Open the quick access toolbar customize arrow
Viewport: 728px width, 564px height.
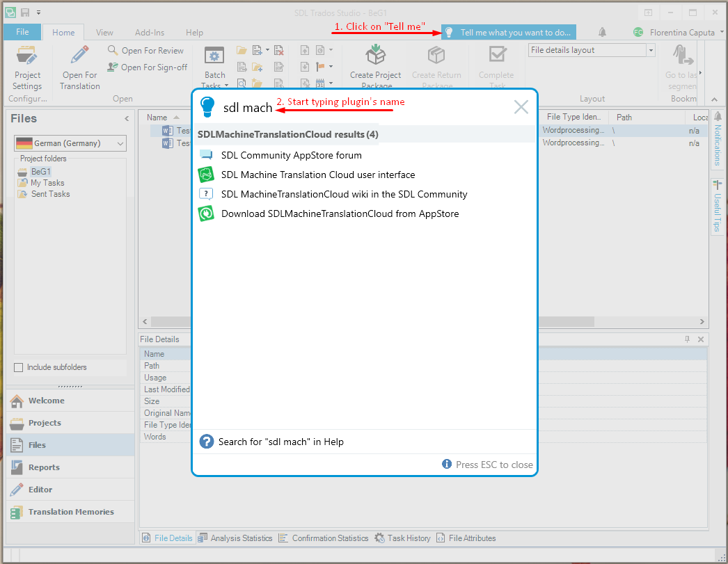coord(38,13)
